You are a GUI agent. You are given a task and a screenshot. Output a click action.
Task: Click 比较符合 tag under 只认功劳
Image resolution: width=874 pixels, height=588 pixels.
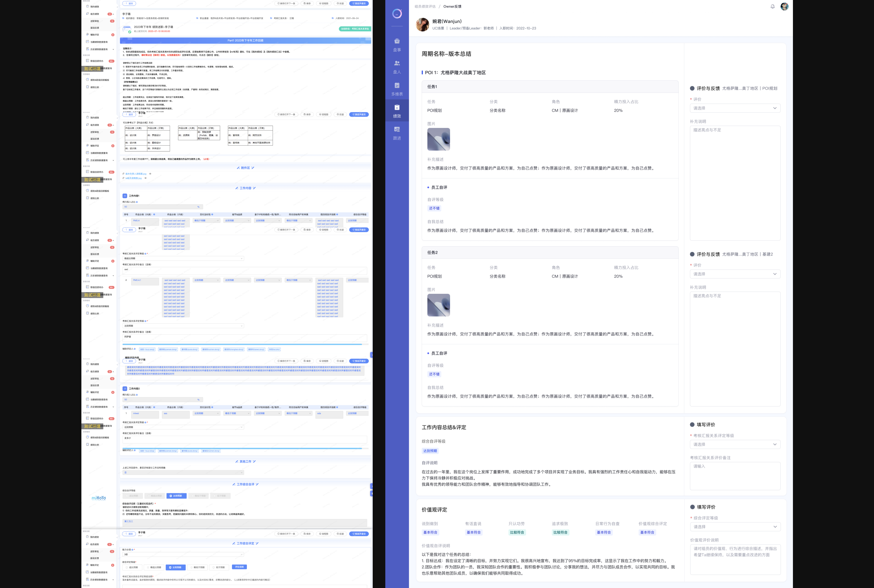click(517, 532)
